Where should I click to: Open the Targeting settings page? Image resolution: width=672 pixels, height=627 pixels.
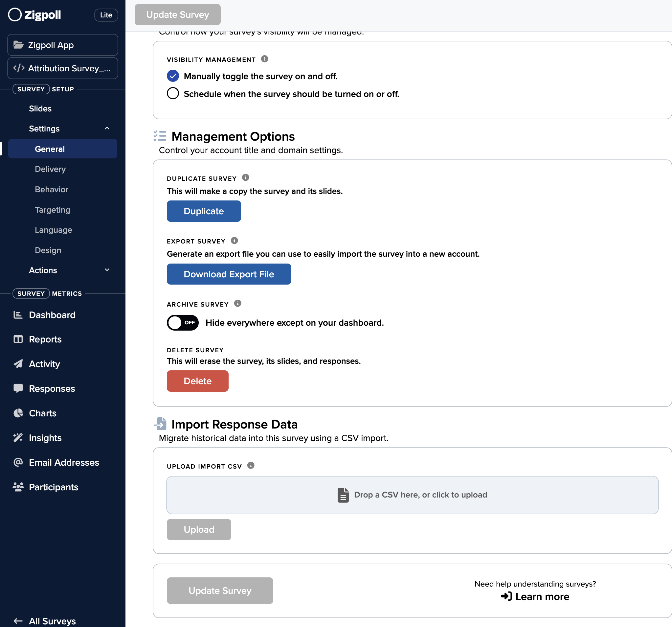pyautogui.click(x=53, y=210)
